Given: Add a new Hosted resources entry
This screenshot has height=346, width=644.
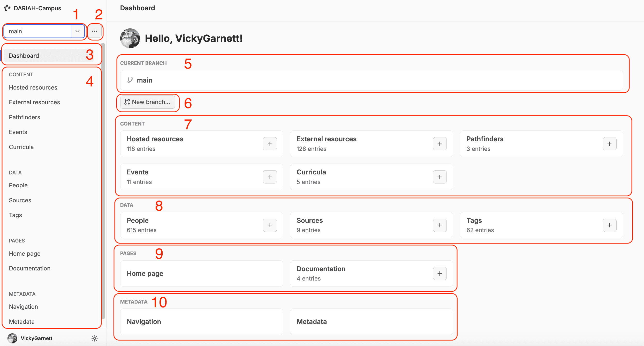Looking at the screenshot, I should (270, 144).
